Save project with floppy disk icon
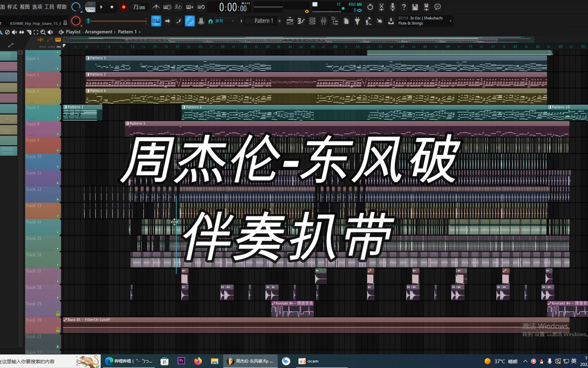588x368 pixels. pos(415,7)
